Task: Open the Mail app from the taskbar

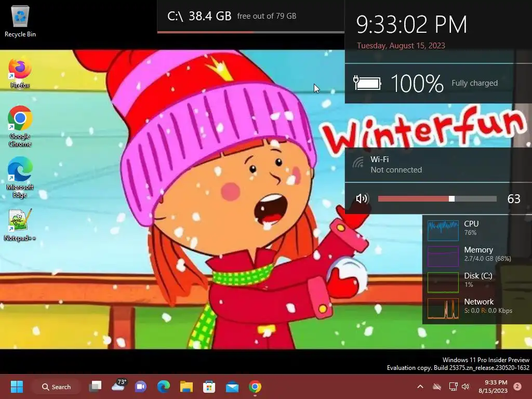Action: [232, 387]
